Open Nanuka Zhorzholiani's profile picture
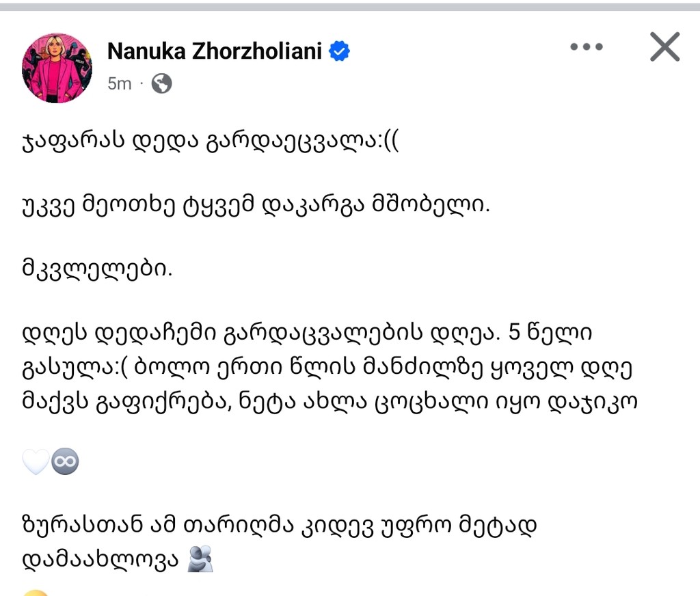 click(x=57, y=68)
